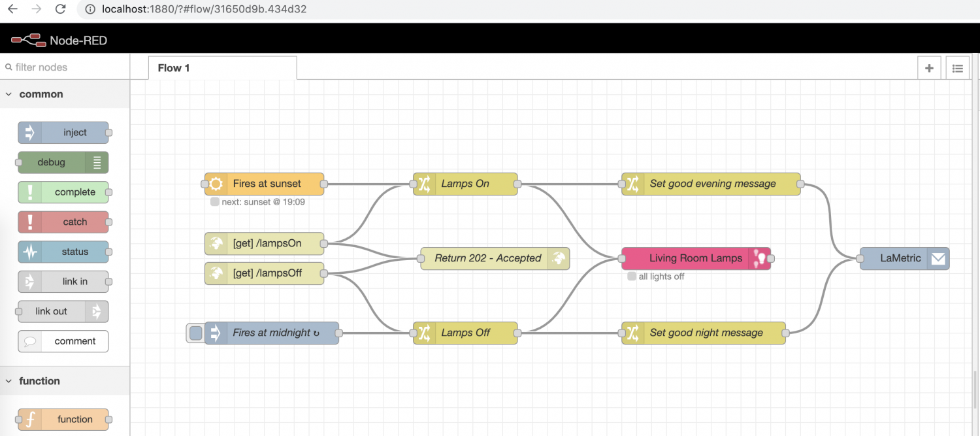Viewport: 980px width, 436px height.
Task: Click the filter nodes search field
Action: tap(59, 67)
